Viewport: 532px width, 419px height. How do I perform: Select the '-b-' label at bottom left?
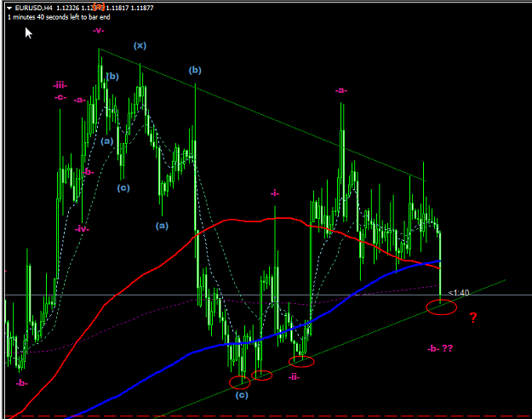pos(22,383)
